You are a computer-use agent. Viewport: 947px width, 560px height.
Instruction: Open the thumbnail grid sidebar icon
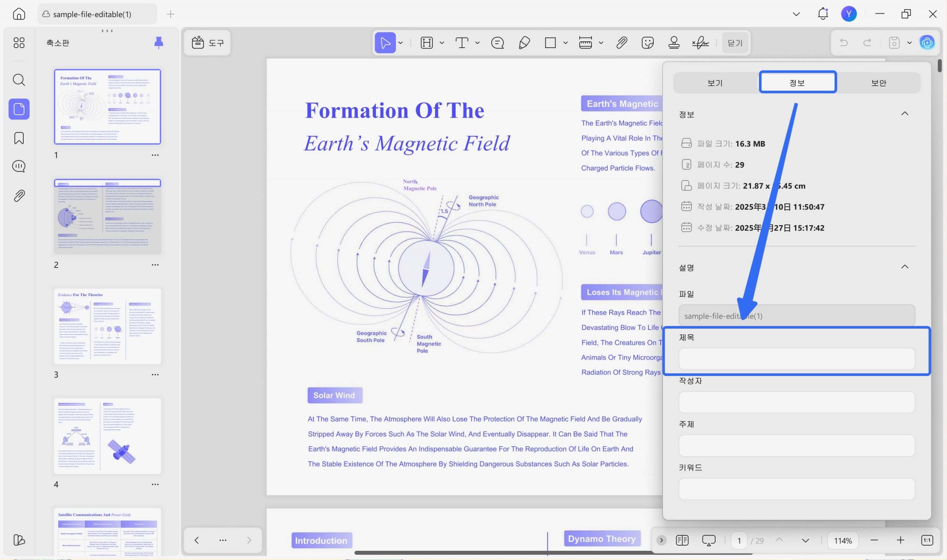19,43
